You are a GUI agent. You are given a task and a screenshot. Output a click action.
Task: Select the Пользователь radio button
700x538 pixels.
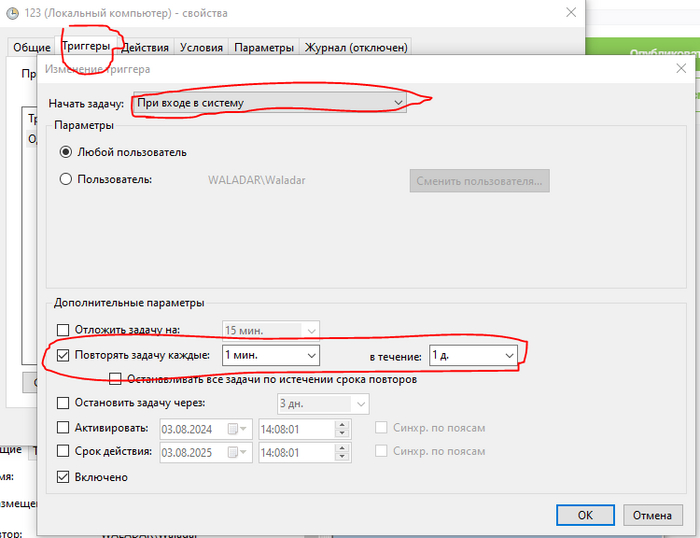66,179
